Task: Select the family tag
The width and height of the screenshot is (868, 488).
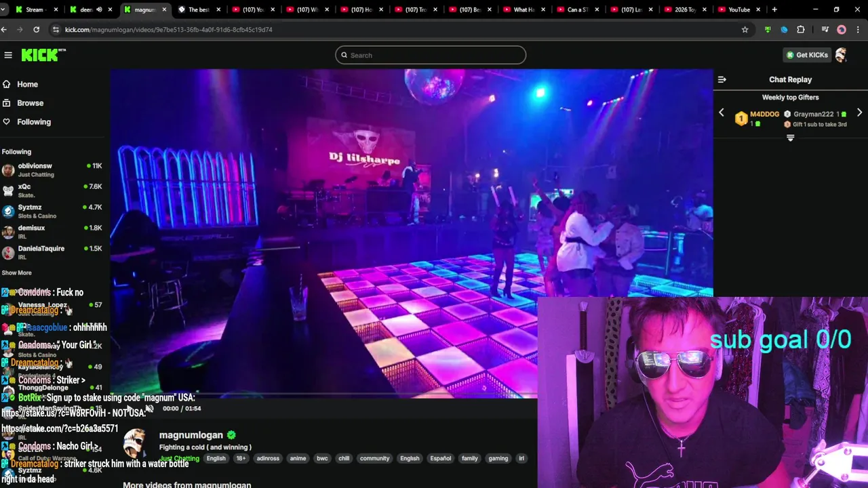Action: coord(470,458)
